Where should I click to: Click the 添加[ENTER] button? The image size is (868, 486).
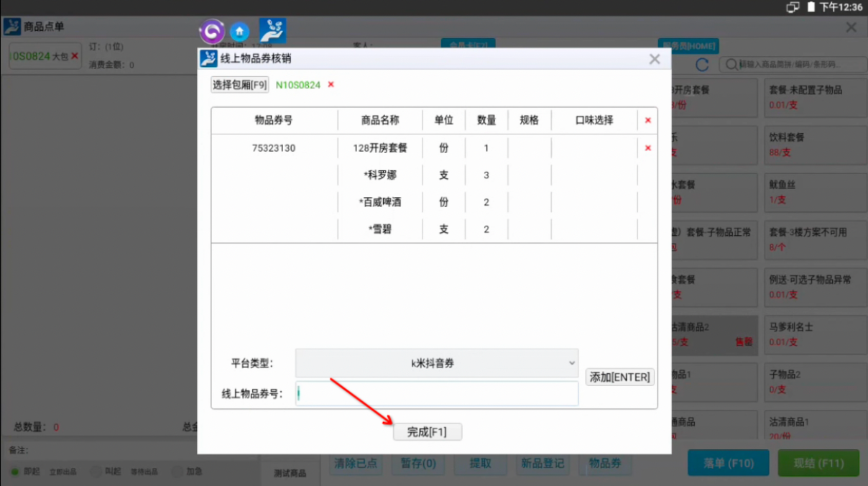tap(619, 377)
